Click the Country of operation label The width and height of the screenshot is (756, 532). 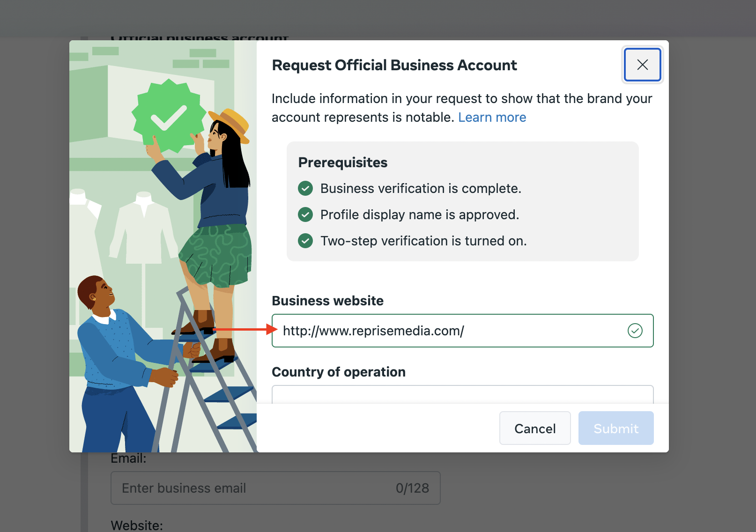pos(339,372)
